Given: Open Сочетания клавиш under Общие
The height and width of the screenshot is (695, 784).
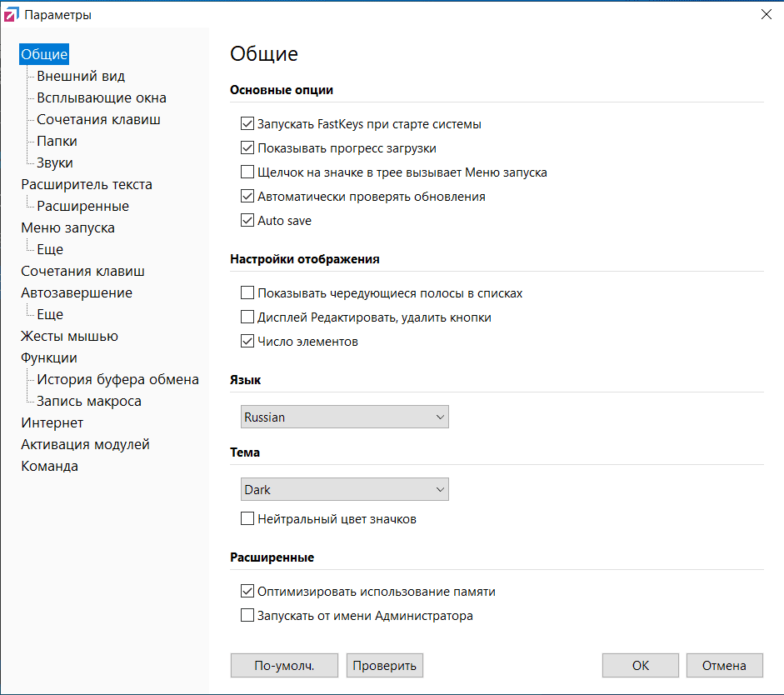Looking at the screenshot, I should pyautogui.click(x=98, y=119).
